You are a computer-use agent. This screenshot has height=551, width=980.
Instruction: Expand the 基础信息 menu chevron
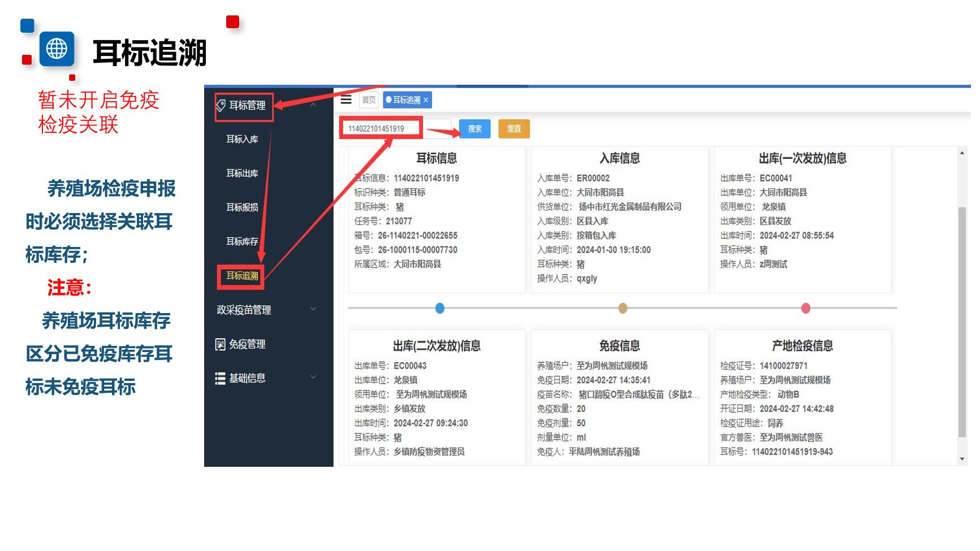313,378
